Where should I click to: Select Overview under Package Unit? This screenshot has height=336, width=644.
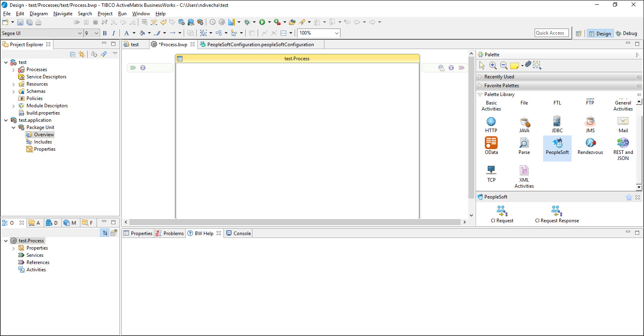point(44,135)
